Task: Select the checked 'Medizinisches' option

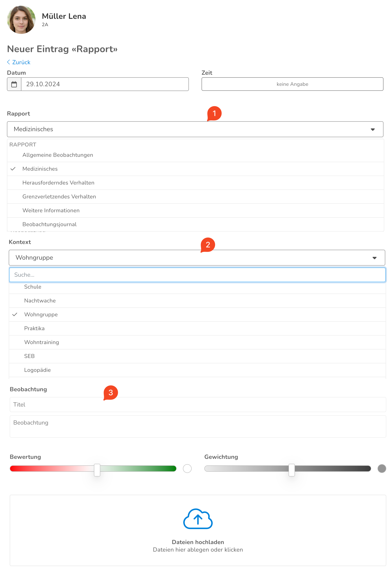Action: tap(40, 169)
